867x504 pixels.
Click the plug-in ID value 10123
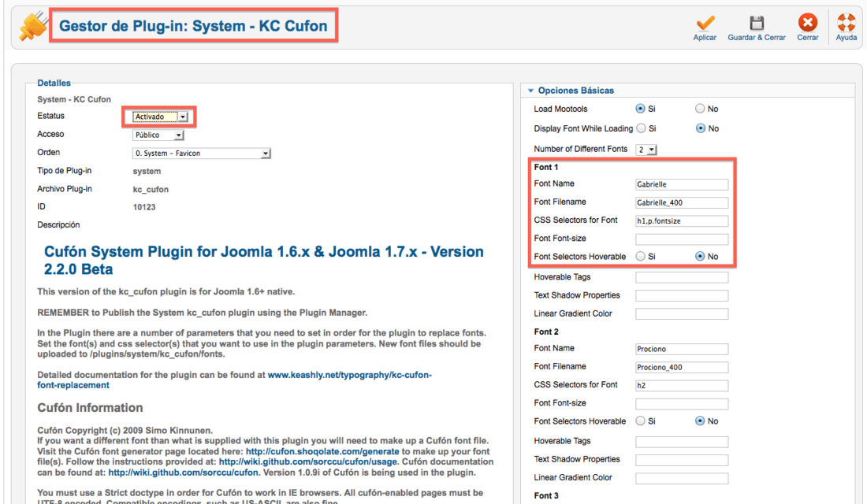(x=144, y=207)
